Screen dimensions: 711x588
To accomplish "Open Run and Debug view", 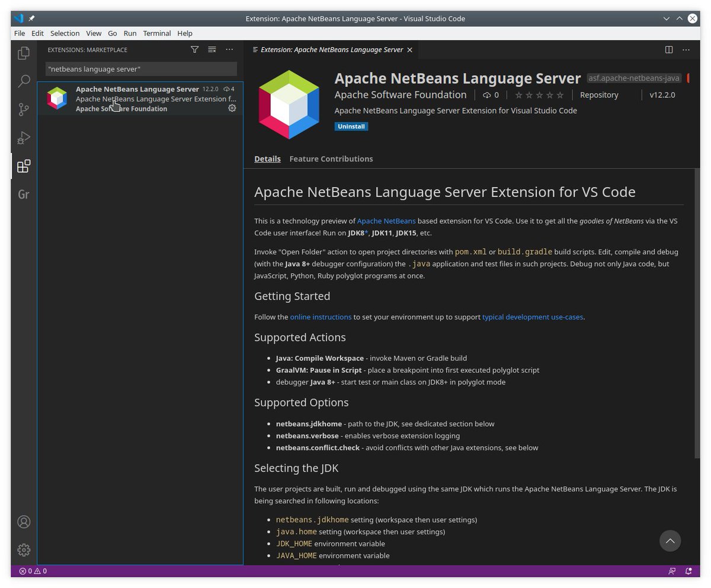I will click(24, 138).
